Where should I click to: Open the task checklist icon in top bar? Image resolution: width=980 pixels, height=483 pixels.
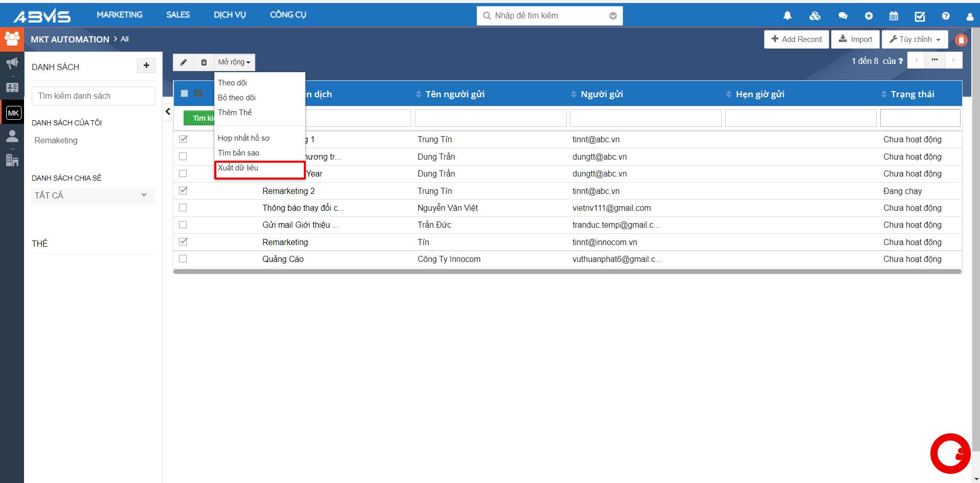point(920,16)
